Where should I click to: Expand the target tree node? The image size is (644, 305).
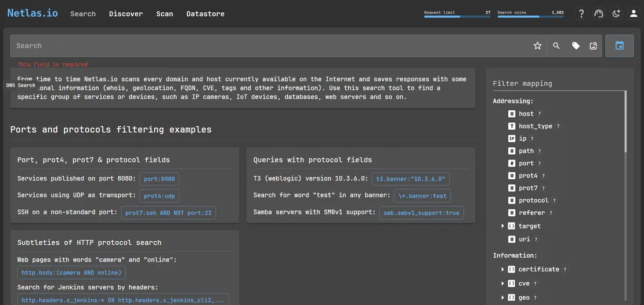pyautogui.click(x=502, y=226)
